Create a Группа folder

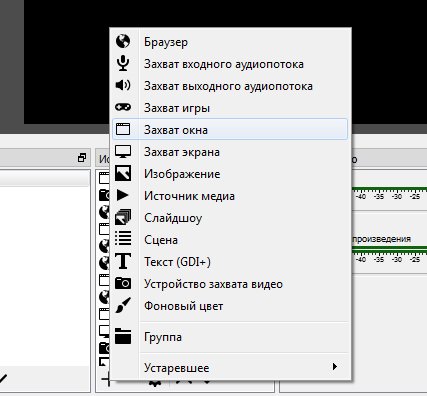[x=230, y=337]
